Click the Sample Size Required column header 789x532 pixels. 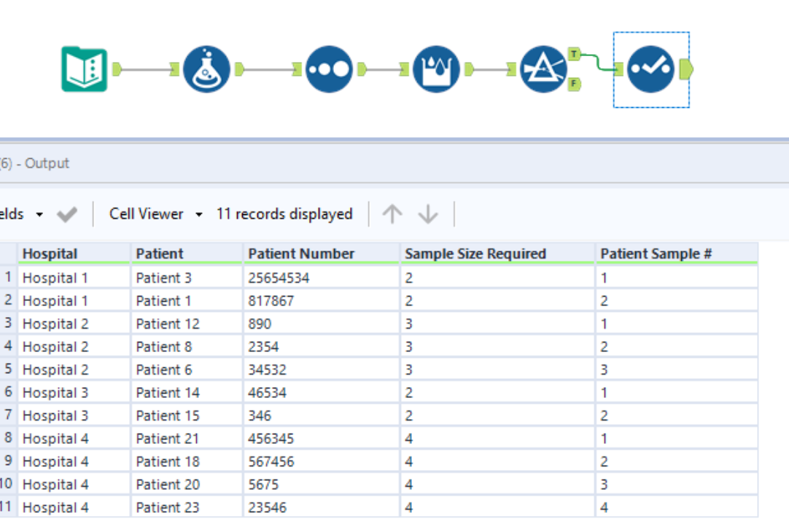click(x=475, y=253)
